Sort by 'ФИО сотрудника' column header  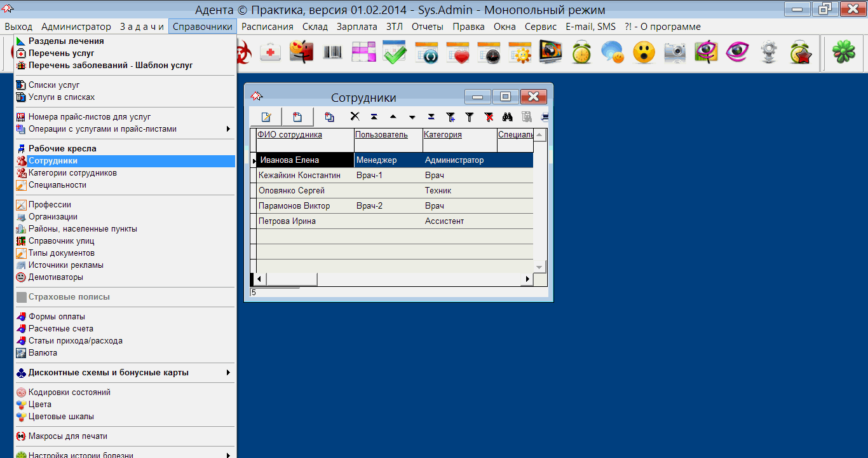pyautogui.click(x=290, y=135)
